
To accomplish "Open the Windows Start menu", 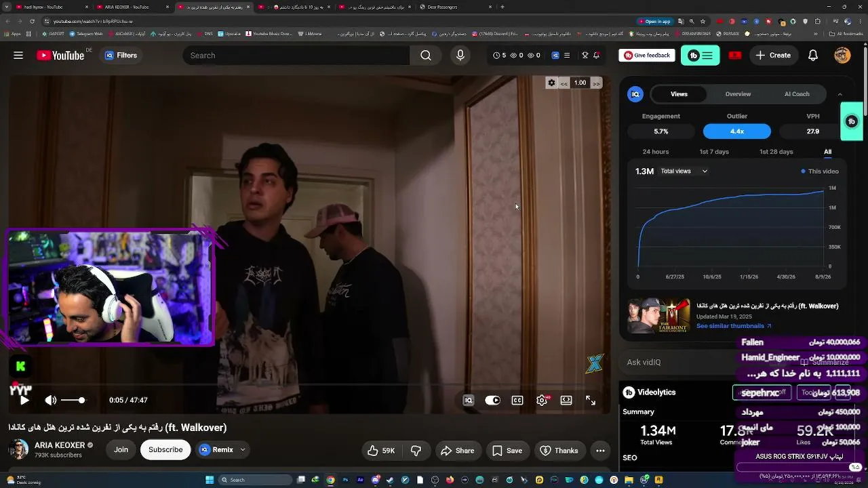I will [x=210, y=480].
